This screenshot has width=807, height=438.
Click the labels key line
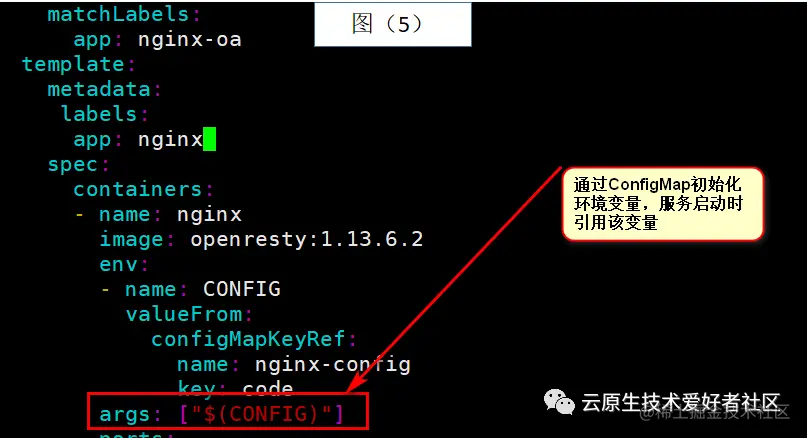pos(105,114)
